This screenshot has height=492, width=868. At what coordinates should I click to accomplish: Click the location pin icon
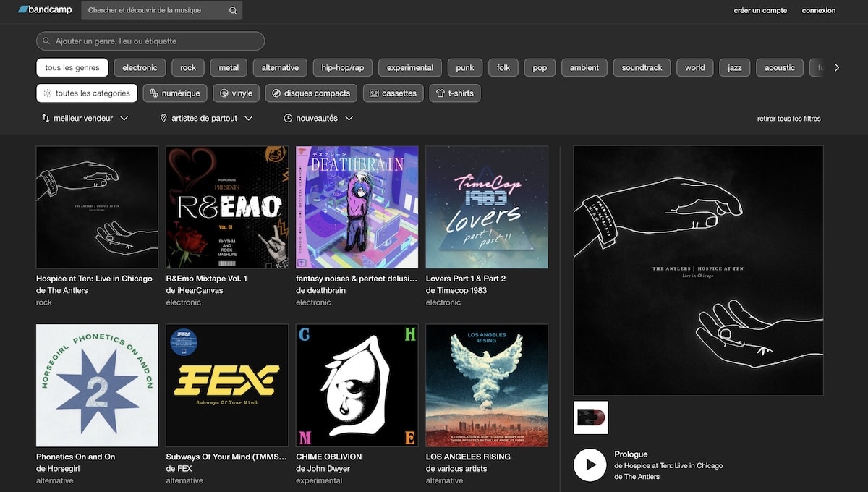tap(163, 118)
